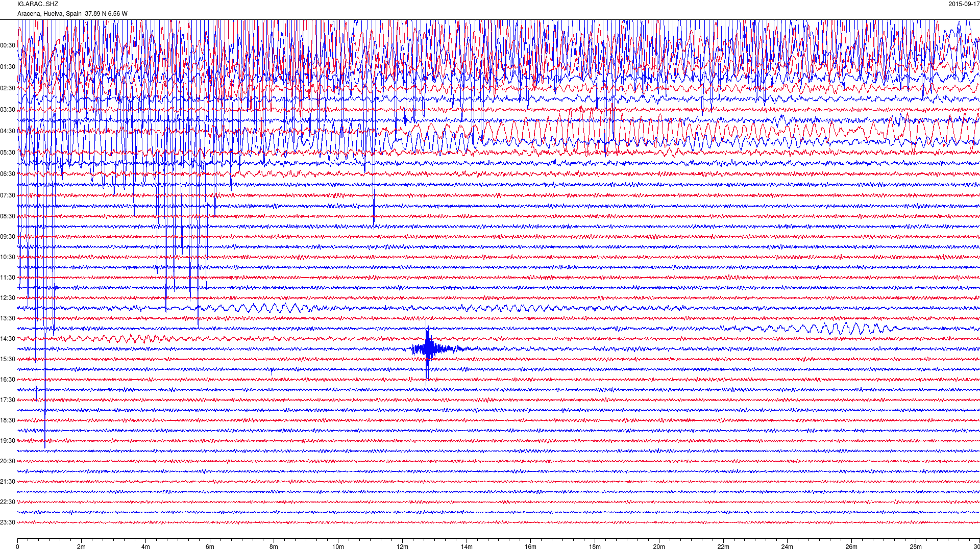Select the 10:30 time label

[x=8, y=257]
